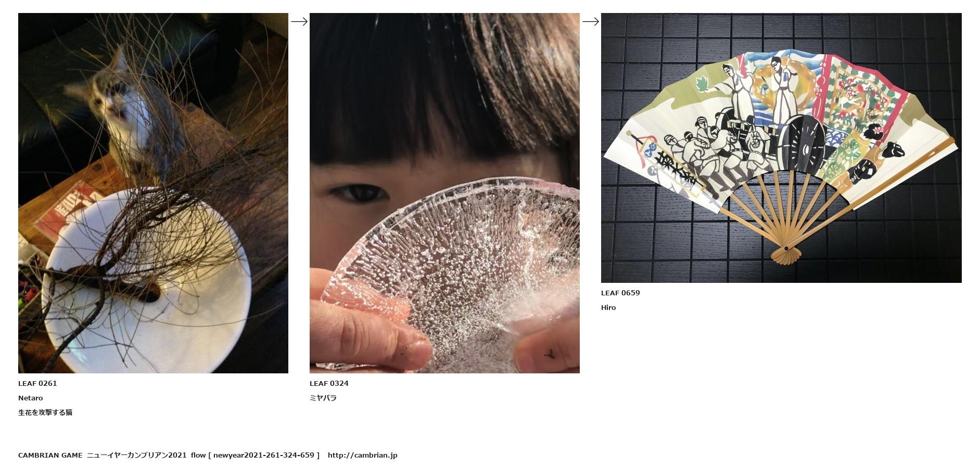Click the flow identifier newyear2021-261-324-659

(264, 455)
